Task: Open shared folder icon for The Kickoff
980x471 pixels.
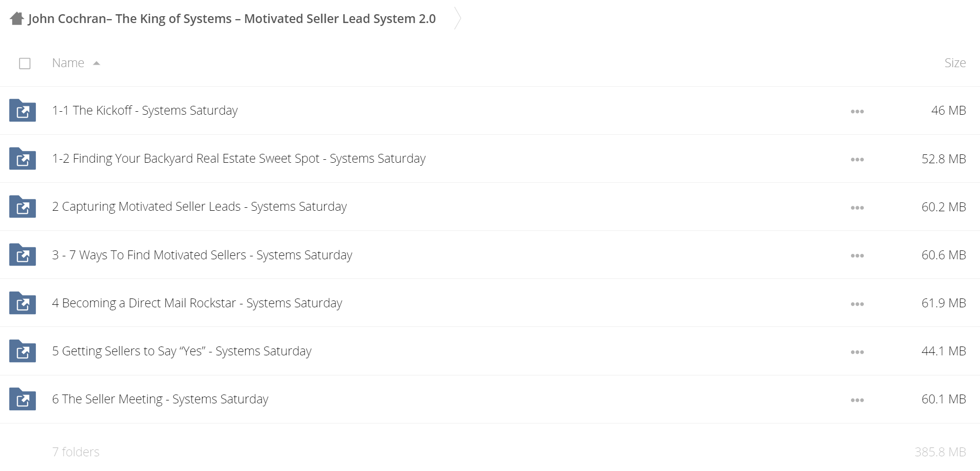Action: [23, 110]
